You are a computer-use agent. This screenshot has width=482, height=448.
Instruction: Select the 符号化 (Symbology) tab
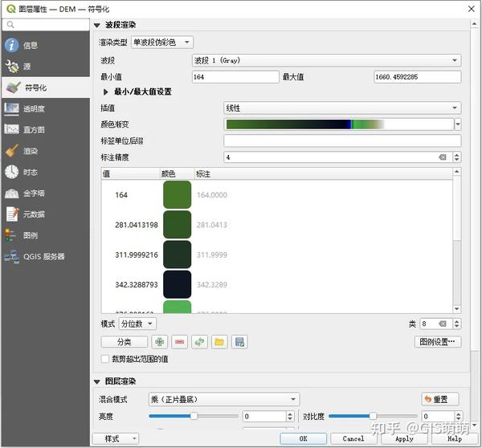point(46,88)
